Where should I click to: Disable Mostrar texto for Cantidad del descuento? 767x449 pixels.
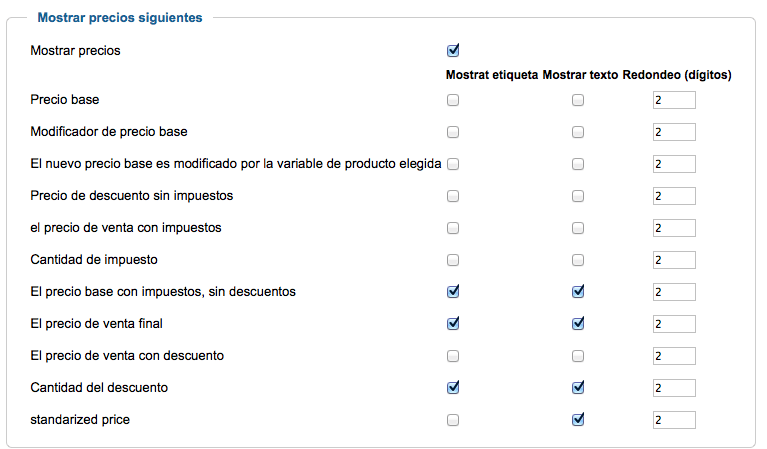pyautogui.click(x=578, y=387)
